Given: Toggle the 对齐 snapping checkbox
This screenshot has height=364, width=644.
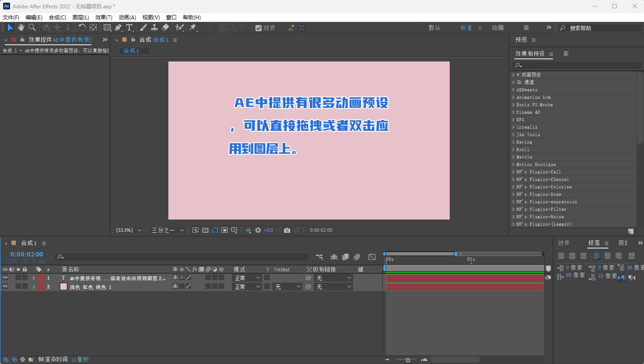Looking at the screenshot, I should pos(258,28).
